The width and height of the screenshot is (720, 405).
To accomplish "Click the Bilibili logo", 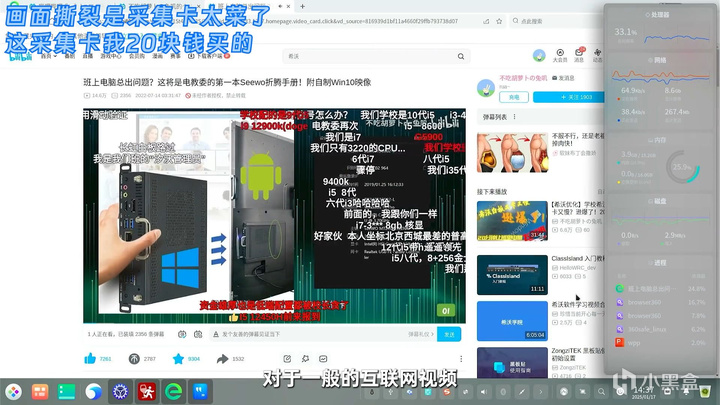I will click(21, 56).
